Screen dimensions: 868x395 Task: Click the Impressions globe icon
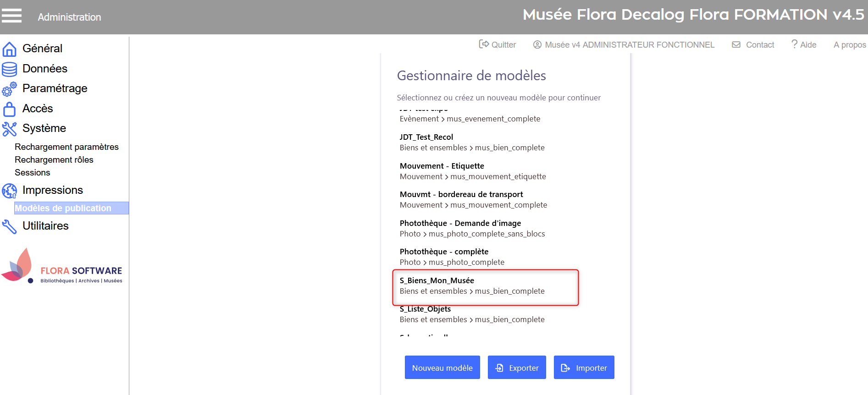(9, 191)
